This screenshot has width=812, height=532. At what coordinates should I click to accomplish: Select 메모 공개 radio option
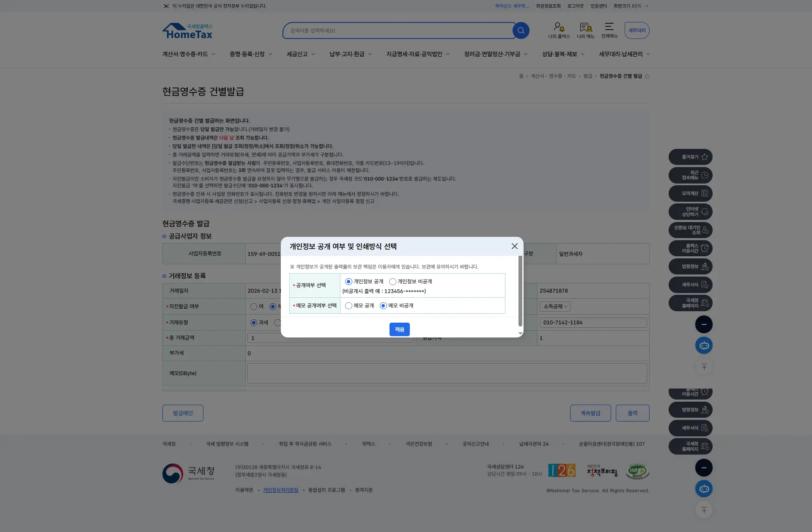coord(348,306)
